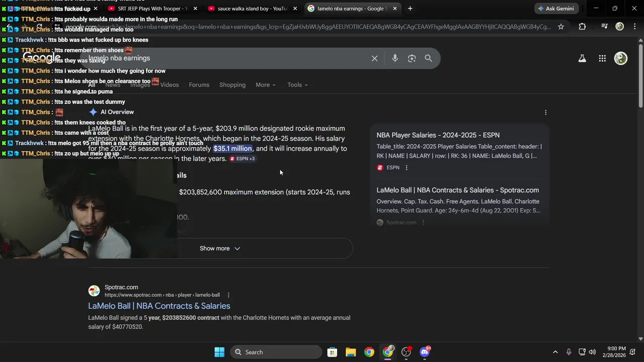The image size is (644, 362).
Task: Open Google Lens image search icon
Action: coord(412,58)
